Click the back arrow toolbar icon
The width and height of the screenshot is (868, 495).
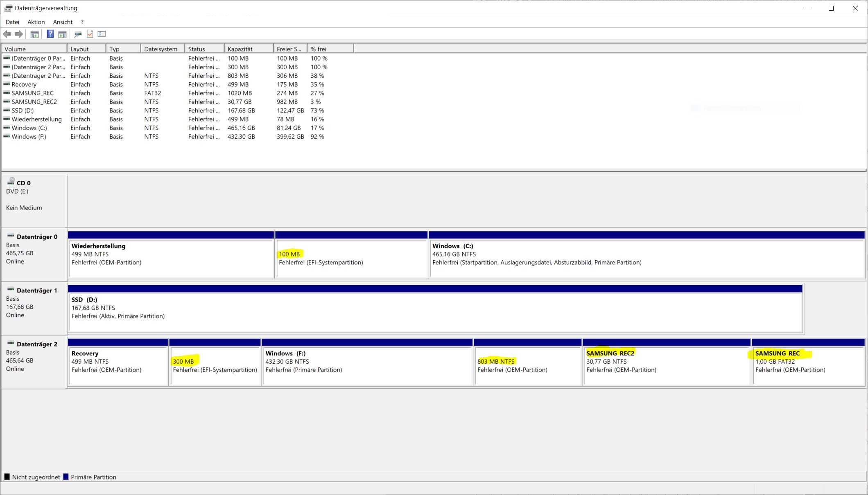point(7,34)
